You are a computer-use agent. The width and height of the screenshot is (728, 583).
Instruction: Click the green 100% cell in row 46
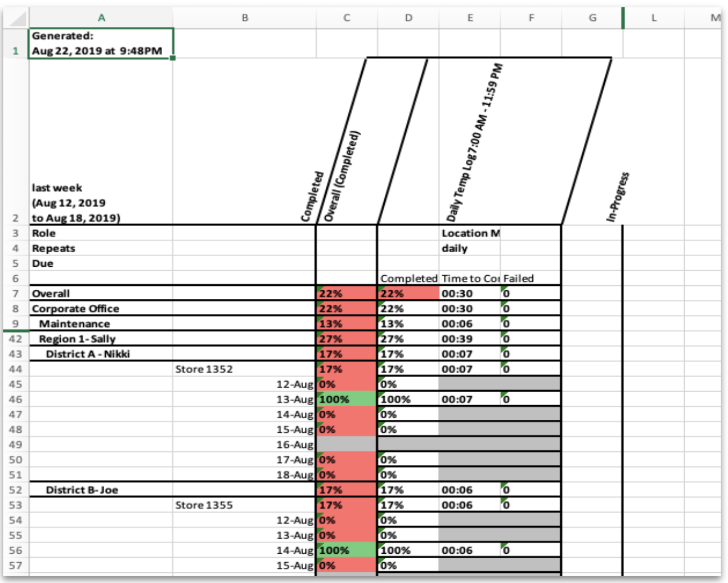coord(347,399)
